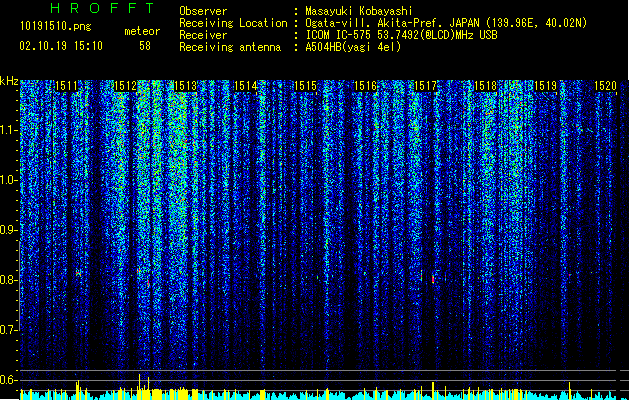Click observer name Masayuki Kobayashi

pyautogui.click(x=359, y=11)
